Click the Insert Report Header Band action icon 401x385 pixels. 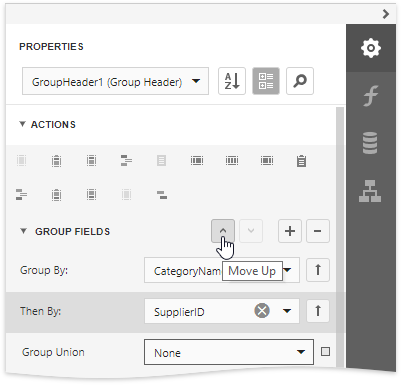coord(57,161)
